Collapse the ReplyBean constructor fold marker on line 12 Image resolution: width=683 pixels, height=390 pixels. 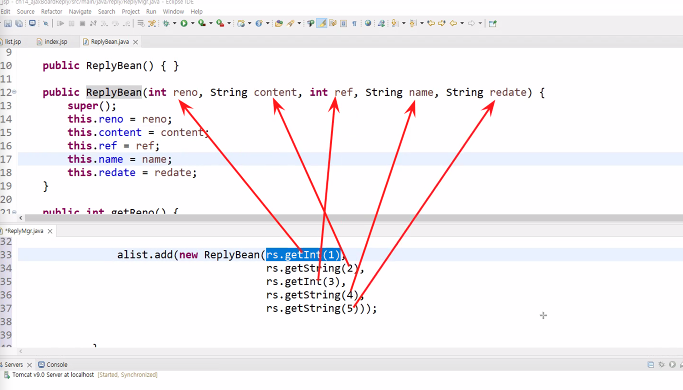click(14, 92)
